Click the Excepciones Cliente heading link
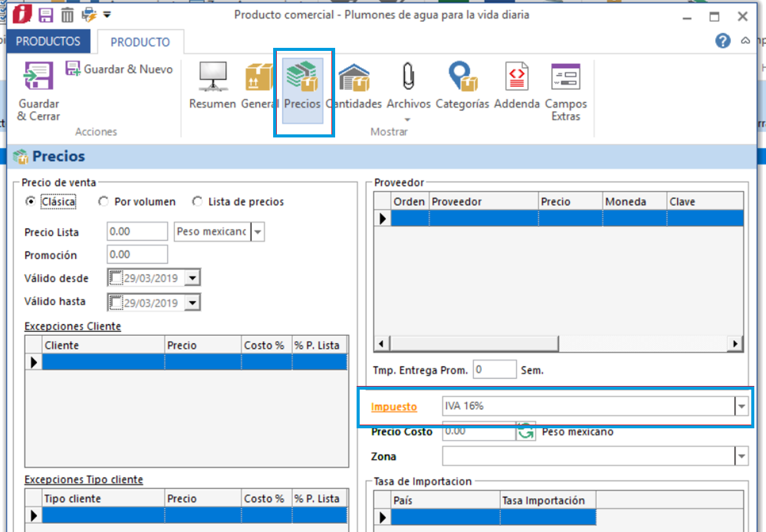 pos(72,326)
